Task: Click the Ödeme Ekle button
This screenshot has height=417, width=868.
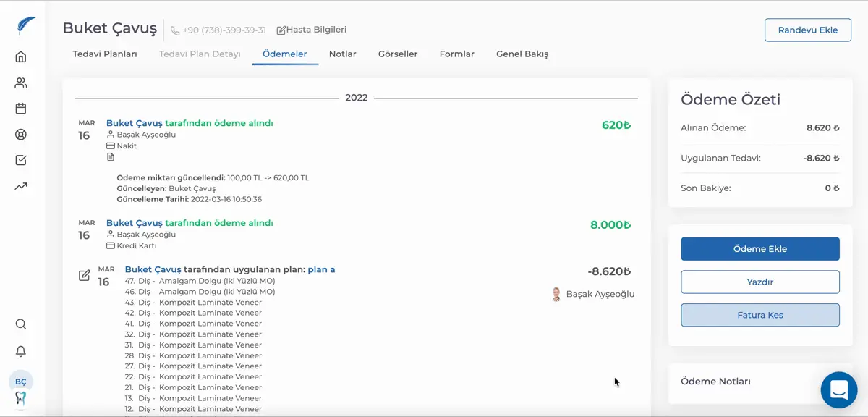Action: coord(760,249)
